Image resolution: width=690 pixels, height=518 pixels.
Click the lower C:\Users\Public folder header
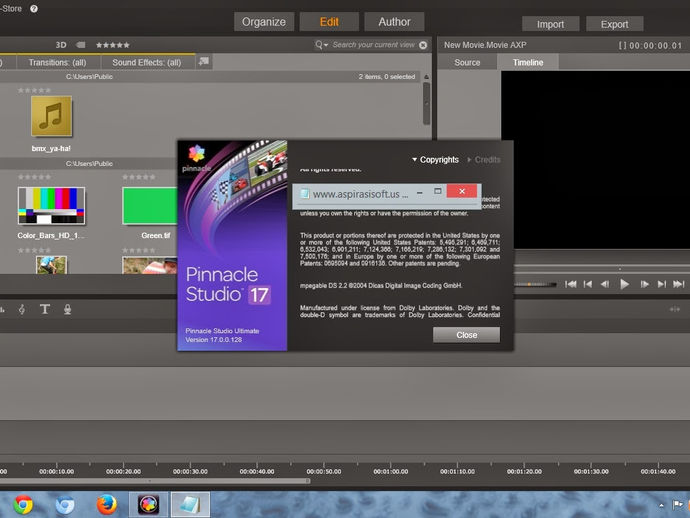coord(89,164)
